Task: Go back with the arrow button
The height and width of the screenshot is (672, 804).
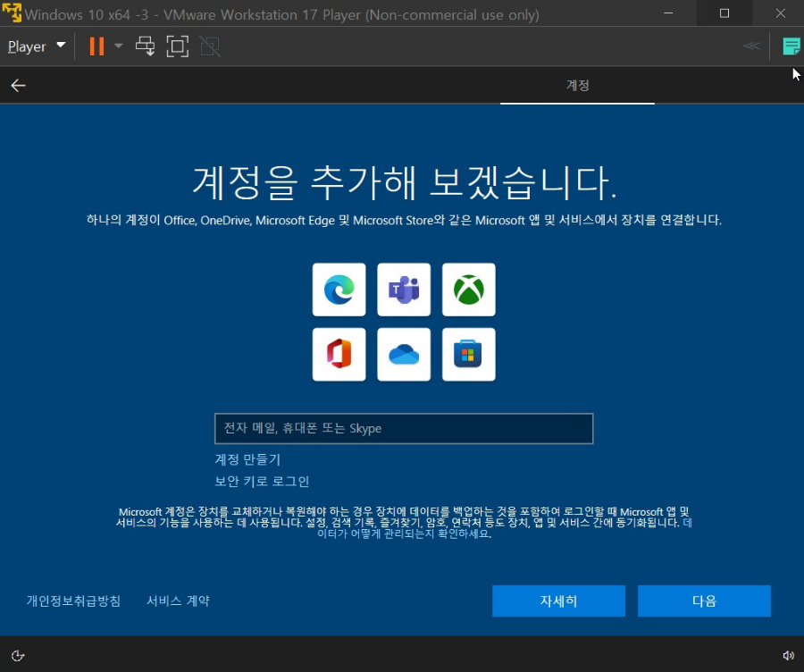Action: tap(18, 85)
